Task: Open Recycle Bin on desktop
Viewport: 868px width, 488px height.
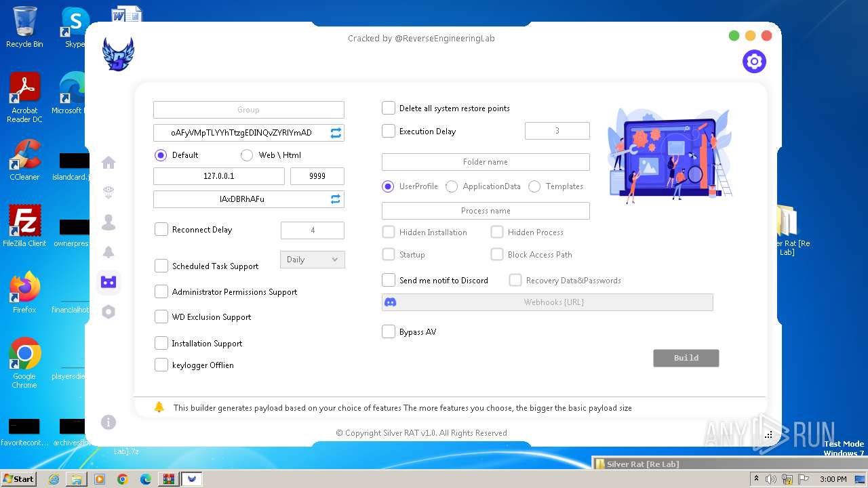Action: (x=24, y=28)
